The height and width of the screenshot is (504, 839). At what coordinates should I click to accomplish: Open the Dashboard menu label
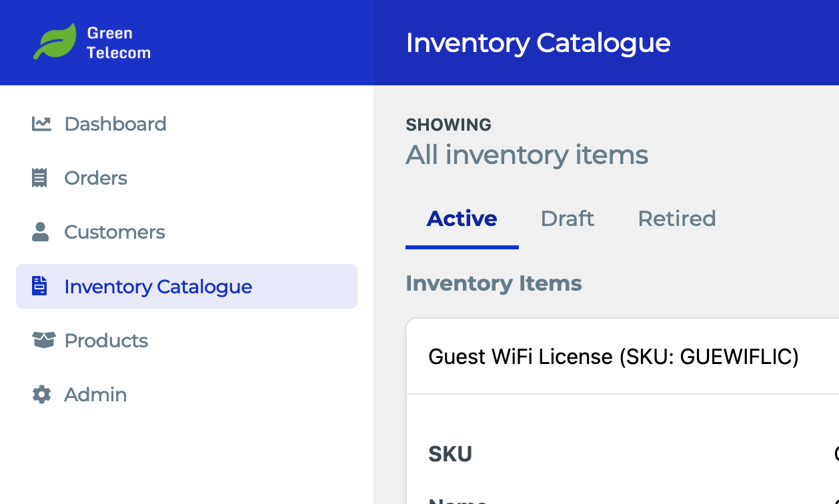(115, 124)
